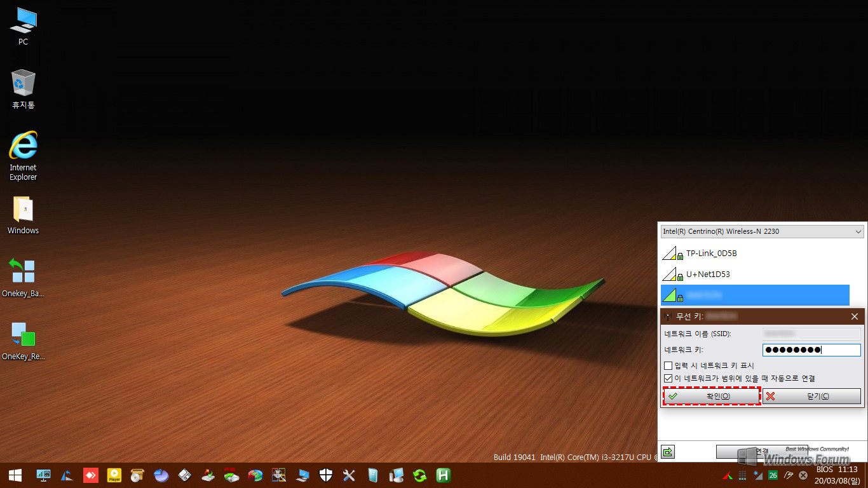Open the taskbar clock showing 11:13

tap(838, 475)
